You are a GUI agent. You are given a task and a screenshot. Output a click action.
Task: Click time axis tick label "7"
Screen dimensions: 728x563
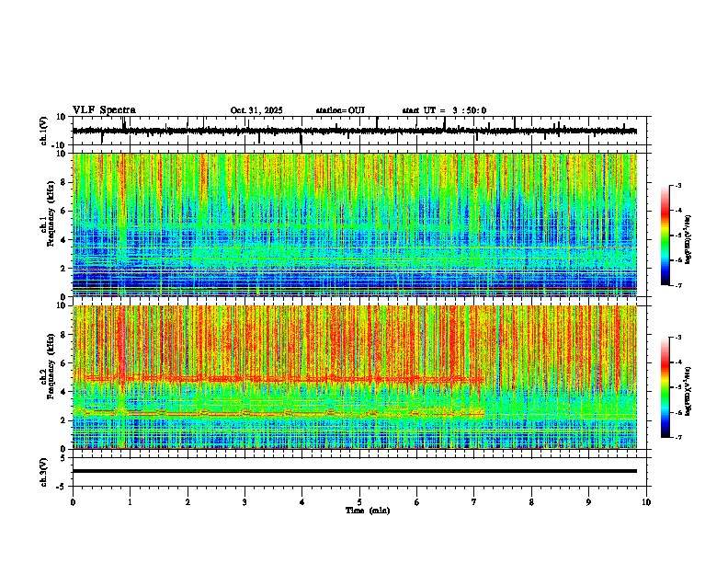pyautogui.click(x=474, y=502)
